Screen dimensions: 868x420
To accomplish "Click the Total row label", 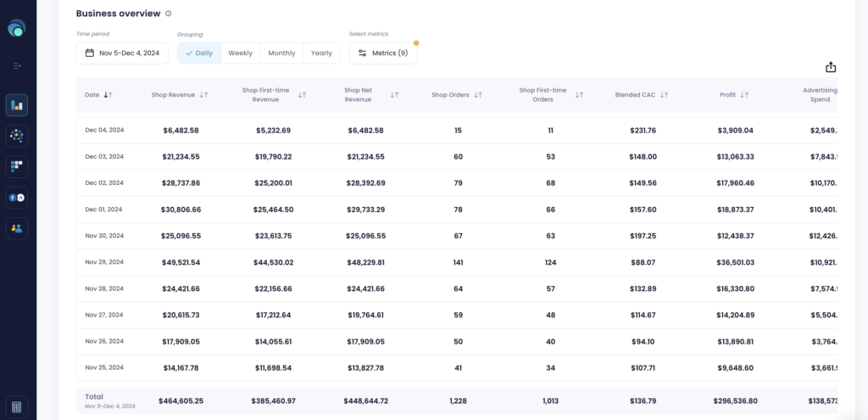I will click(94, 397).
